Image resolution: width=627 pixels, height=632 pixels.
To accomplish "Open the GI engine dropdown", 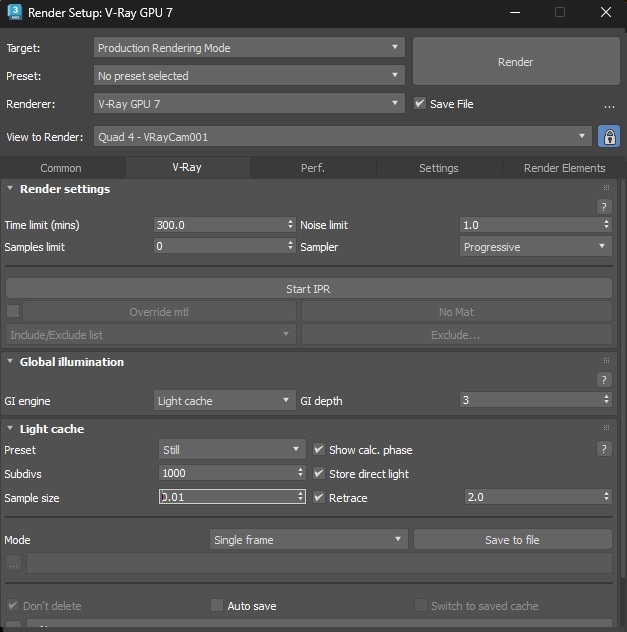I will coord(224,401).
